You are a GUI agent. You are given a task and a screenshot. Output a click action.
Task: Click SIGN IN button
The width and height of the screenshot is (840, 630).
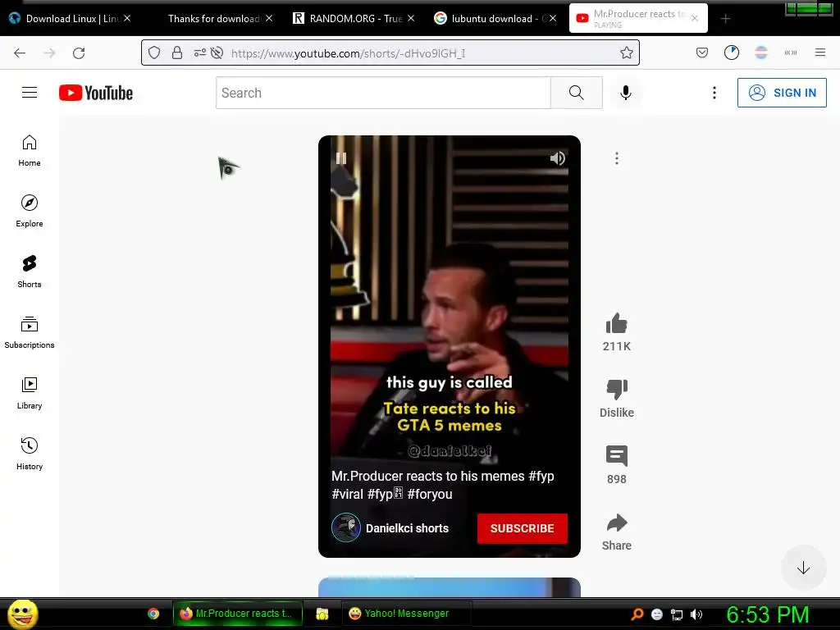click(782, 93)
